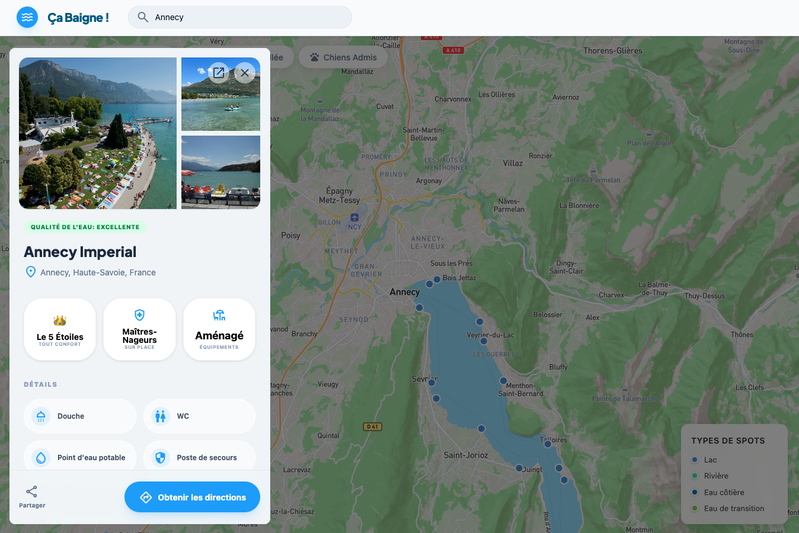
Task: Click the location pin icon beside Annecy, Haute-Savoie
Action: point(31,272)
